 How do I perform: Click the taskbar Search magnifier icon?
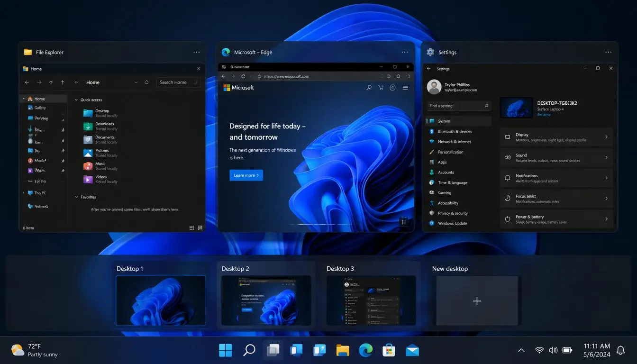tap(249, 350)
